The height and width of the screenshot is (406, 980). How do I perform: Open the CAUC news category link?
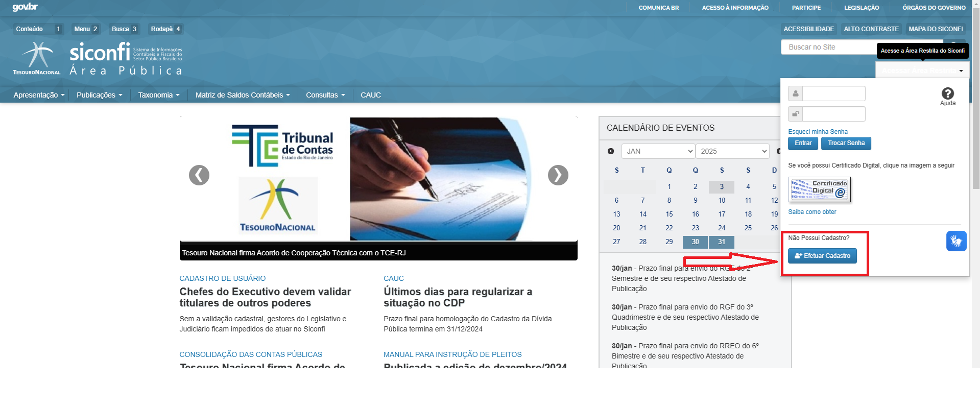(394, 278)
